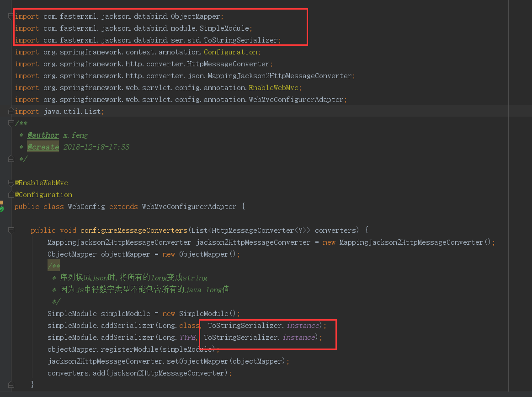This screenshot has height=397, width=532.
Task: Click Long.TYPE in the second addSerializer call
Action: tap(177, 337)
